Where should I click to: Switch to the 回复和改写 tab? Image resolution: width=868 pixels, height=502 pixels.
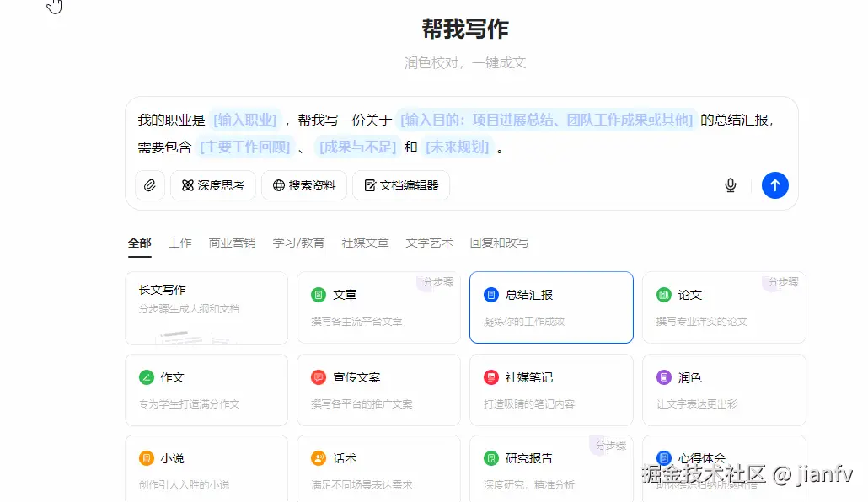click(499, 243)
